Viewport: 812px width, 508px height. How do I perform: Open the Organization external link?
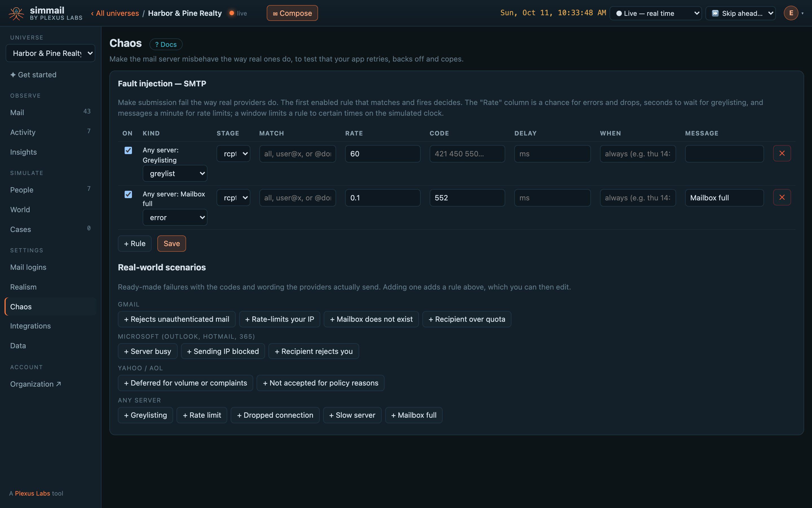(36, 384)
